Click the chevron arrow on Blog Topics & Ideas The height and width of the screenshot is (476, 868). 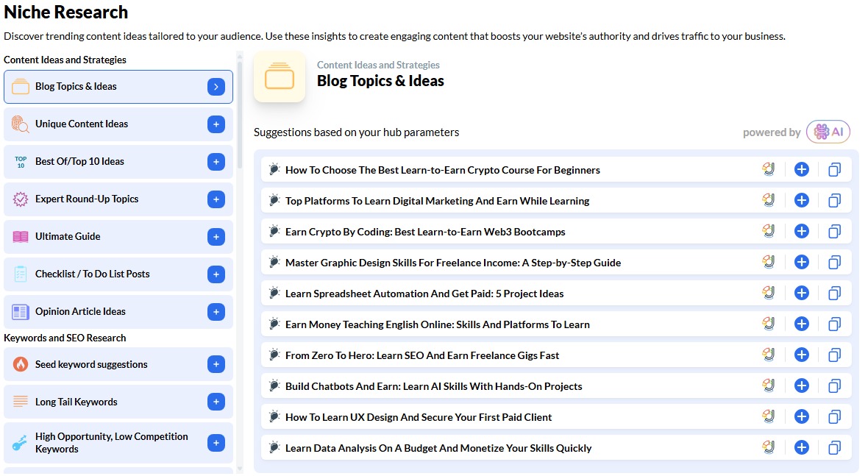pyautogui.click(x=216, y=87)
